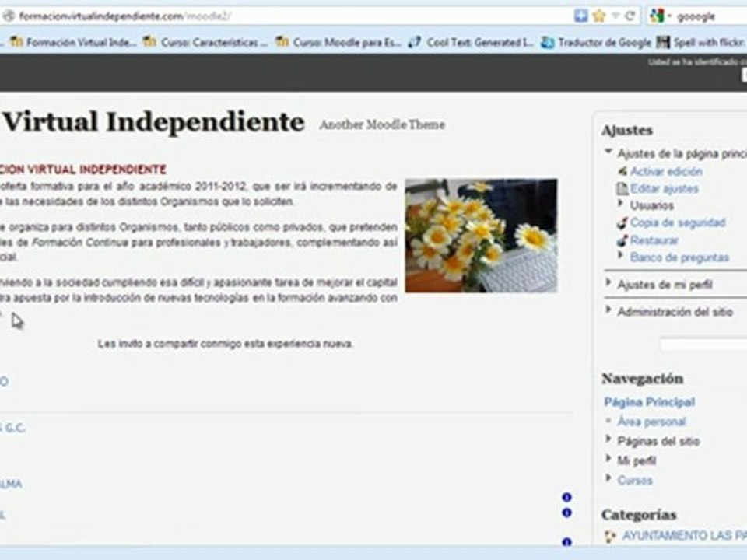
Task: Click the daisies and keyboard image
Action: click(x=481, y=236)
